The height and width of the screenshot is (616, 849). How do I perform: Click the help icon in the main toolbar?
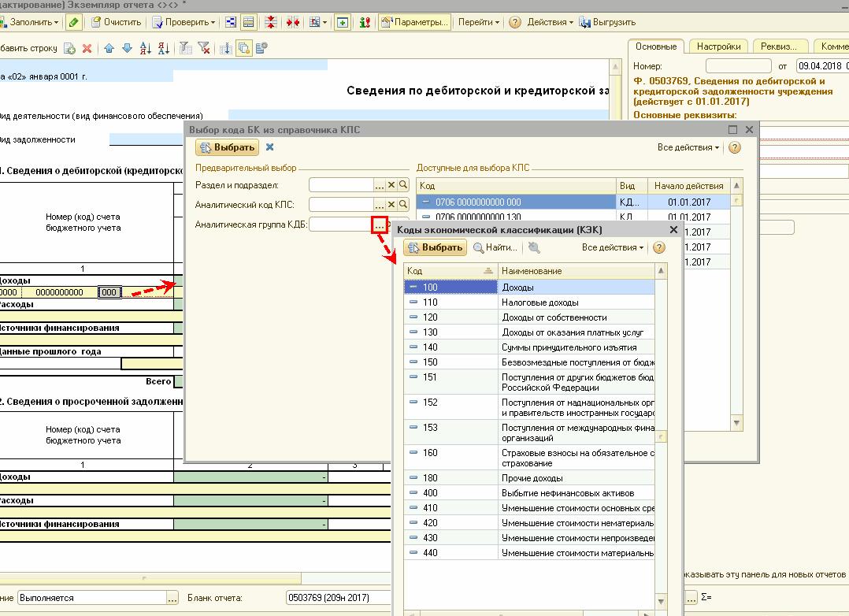(x=515, y=22)
